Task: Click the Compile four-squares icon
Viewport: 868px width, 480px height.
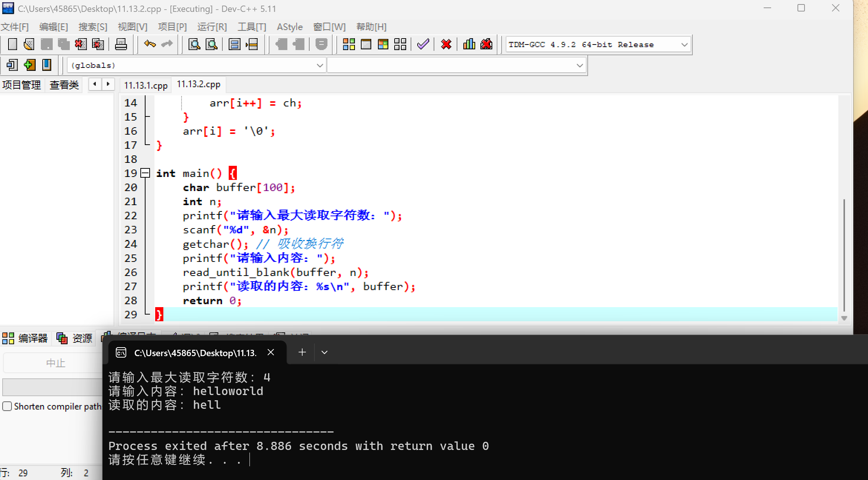Action: (349, 45)
